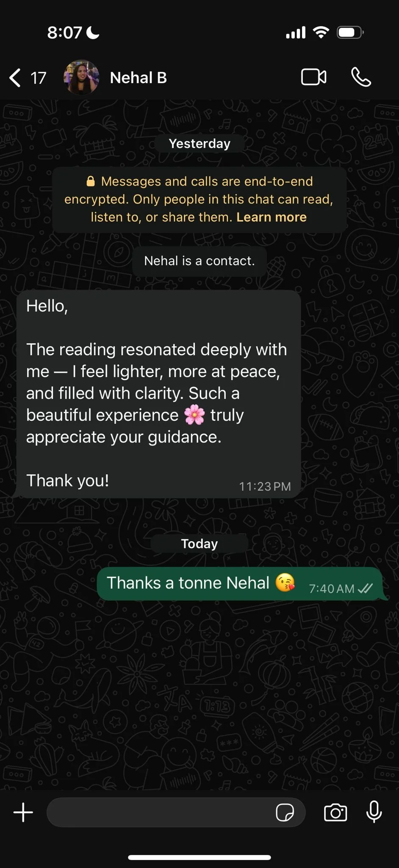
Task: Open the sticker picker icon
Action: click(x=285, y=812)
